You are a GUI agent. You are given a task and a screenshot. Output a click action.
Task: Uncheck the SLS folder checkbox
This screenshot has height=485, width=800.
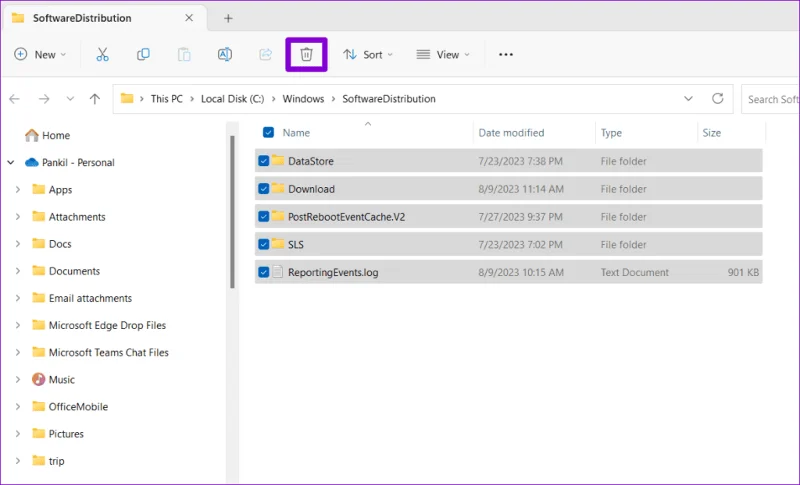click(264, 244)
